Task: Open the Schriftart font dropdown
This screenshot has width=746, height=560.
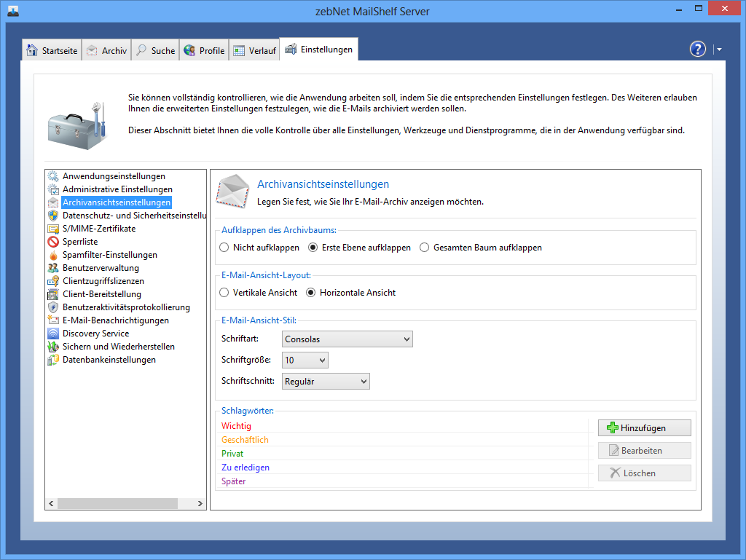Action: tap(348, 339)
